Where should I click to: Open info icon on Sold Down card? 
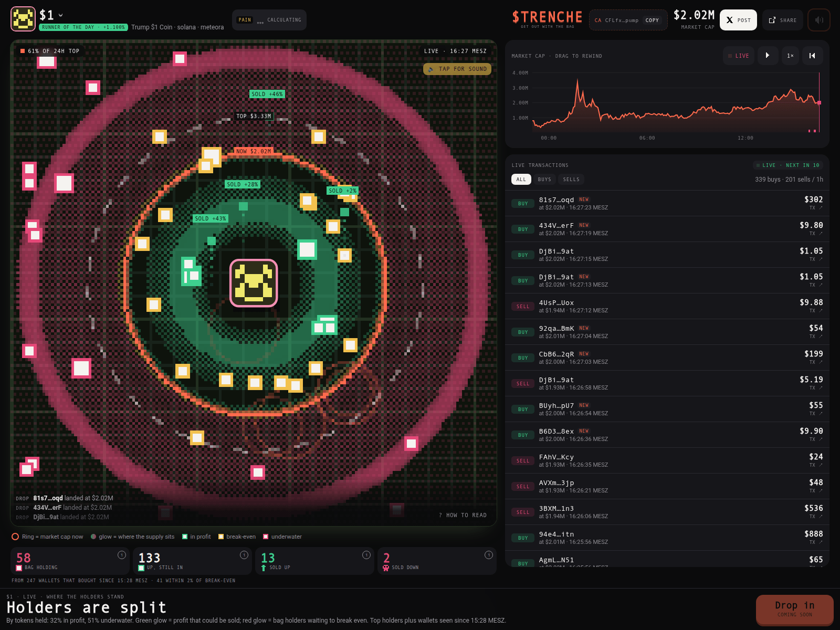(x=489, y=555)
